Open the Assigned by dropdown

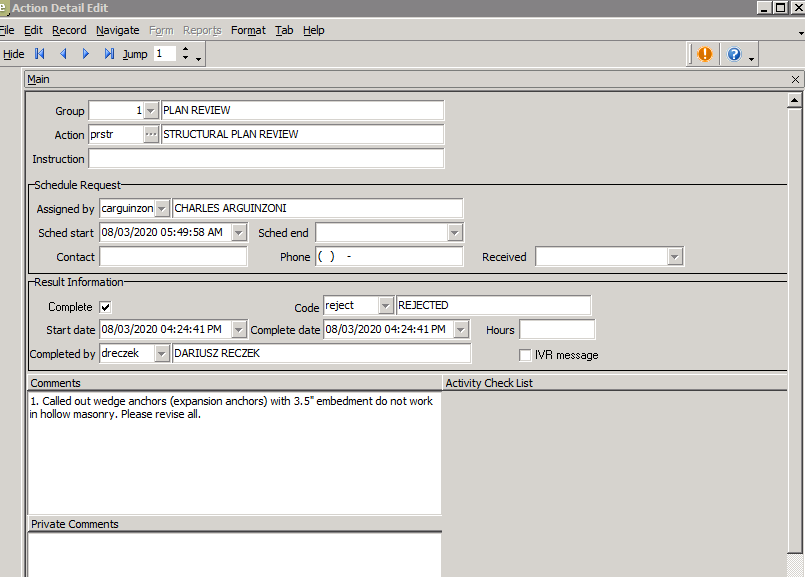[162, 208]
